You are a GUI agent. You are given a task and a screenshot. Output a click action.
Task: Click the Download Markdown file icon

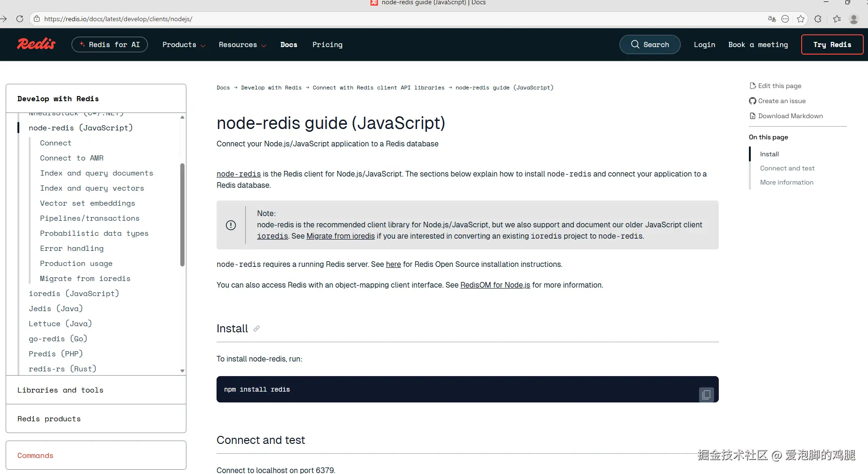tap(753, 116)
